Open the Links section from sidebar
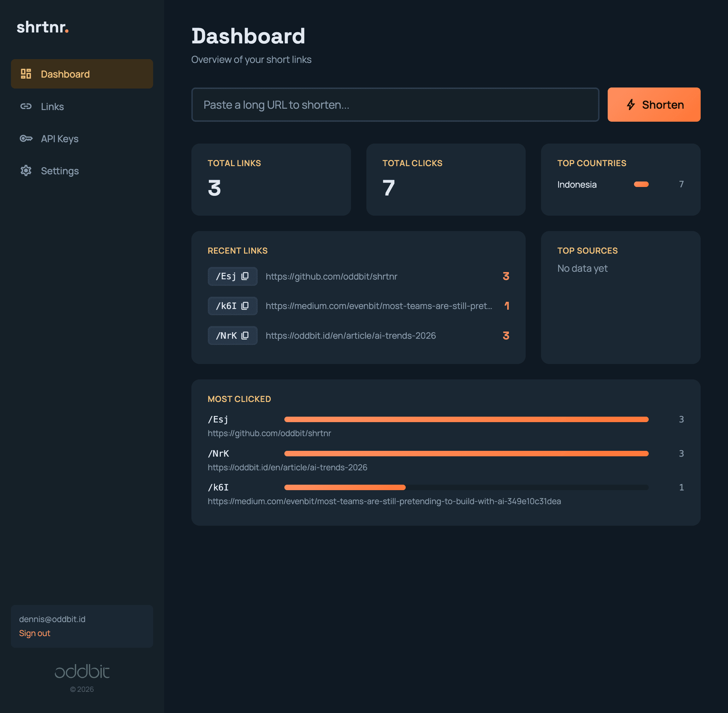Screen dimensions: 728x713 pyautogui.click(x=52, y=106)
